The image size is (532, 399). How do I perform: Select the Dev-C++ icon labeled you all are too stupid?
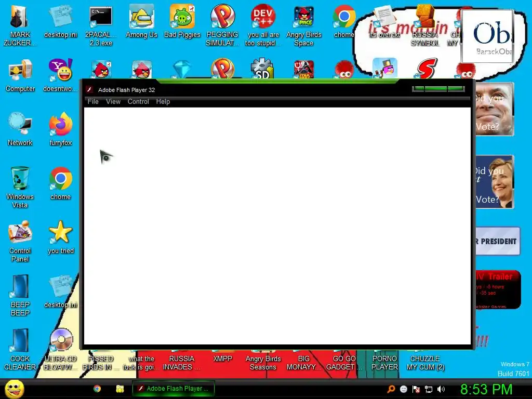pos(263,25)
